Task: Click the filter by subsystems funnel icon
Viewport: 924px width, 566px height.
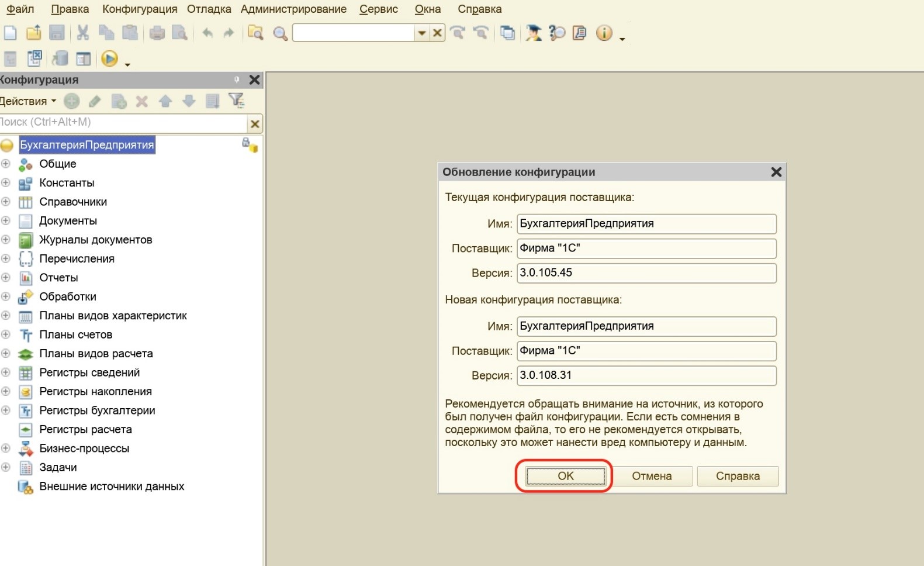Action: [x=236, y=101]
